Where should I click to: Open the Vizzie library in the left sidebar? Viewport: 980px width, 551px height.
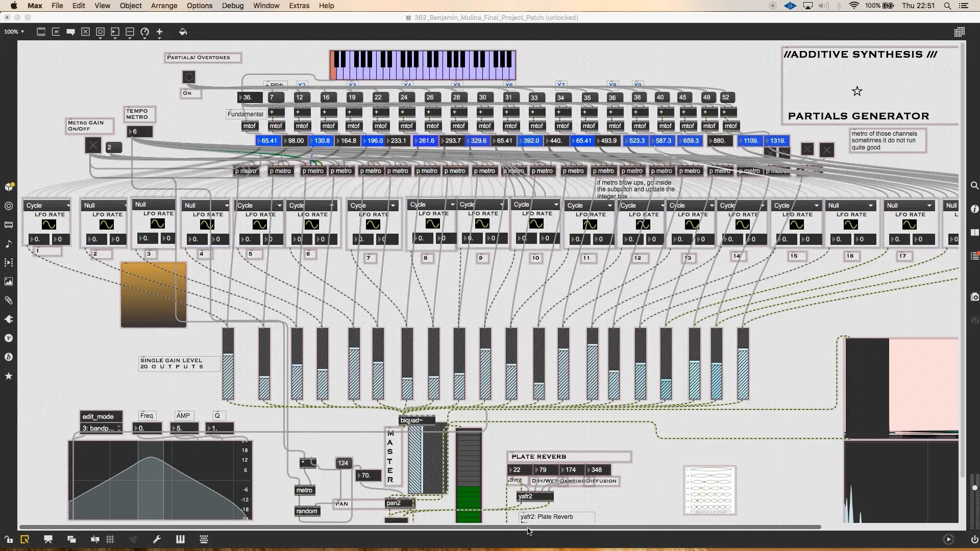point(9,338)
